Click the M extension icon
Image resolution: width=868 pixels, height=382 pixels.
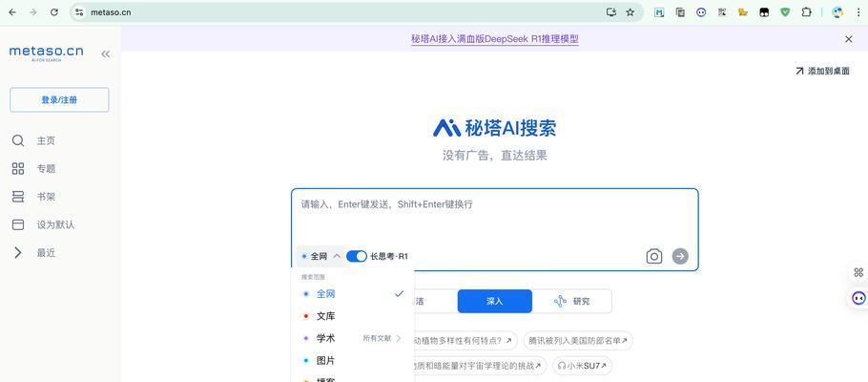pos(659,12)
